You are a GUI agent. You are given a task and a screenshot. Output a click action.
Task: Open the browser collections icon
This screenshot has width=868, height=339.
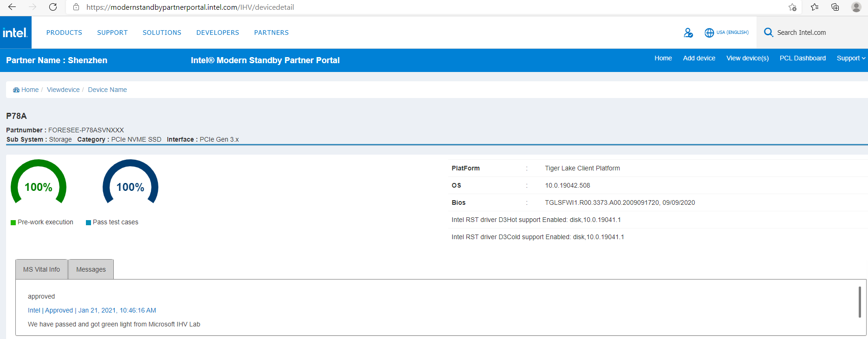pos(835,7)
